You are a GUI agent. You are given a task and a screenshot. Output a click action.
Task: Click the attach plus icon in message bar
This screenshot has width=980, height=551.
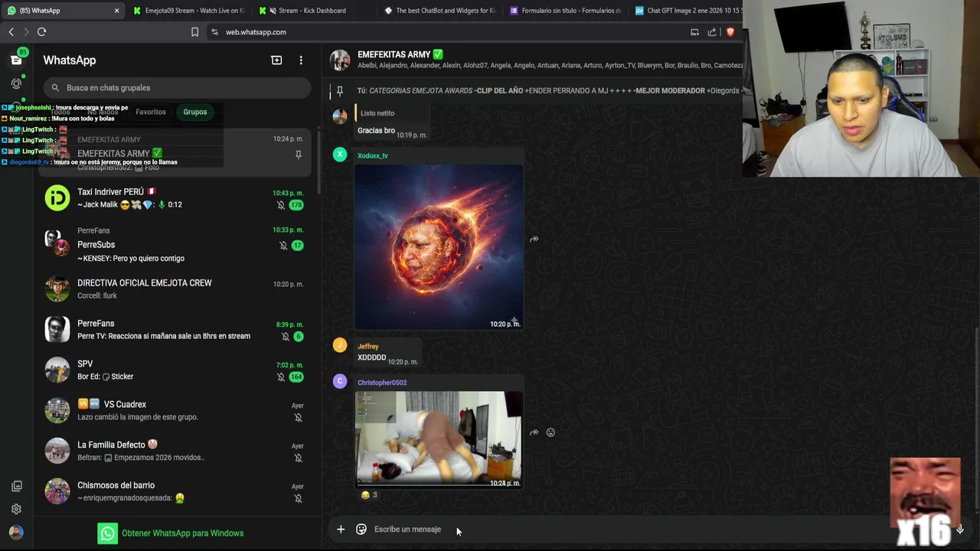click(341, 529)
